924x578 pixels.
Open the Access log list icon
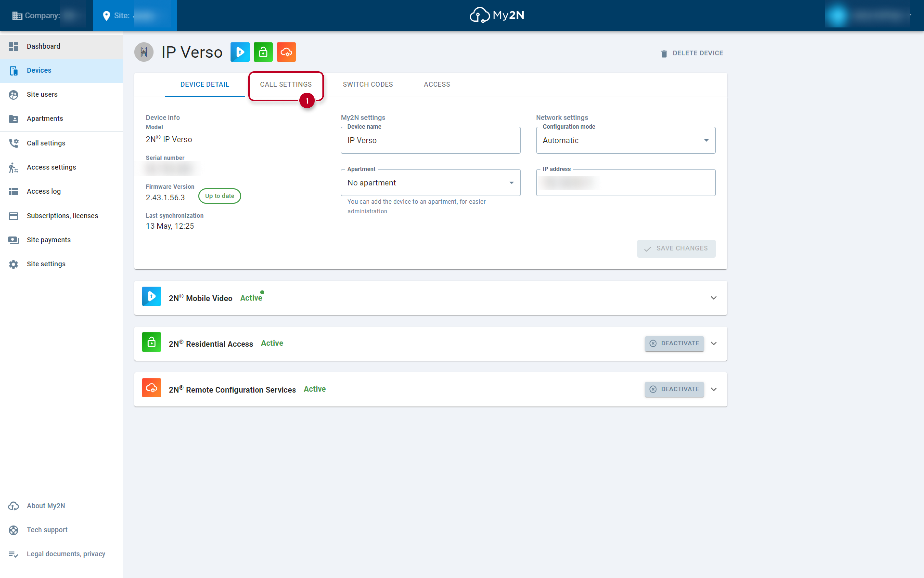pos(13,191)
